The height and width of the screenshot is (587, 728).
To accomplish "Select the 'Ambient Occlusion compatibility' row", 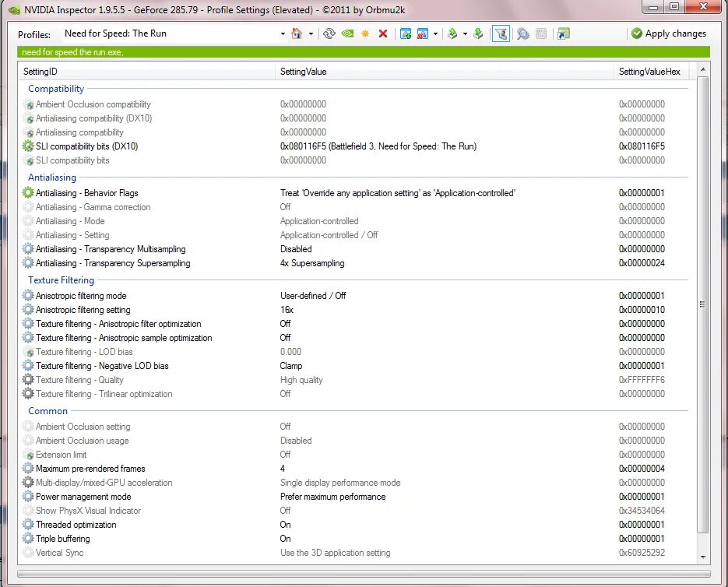I will (x=355, y=104).
